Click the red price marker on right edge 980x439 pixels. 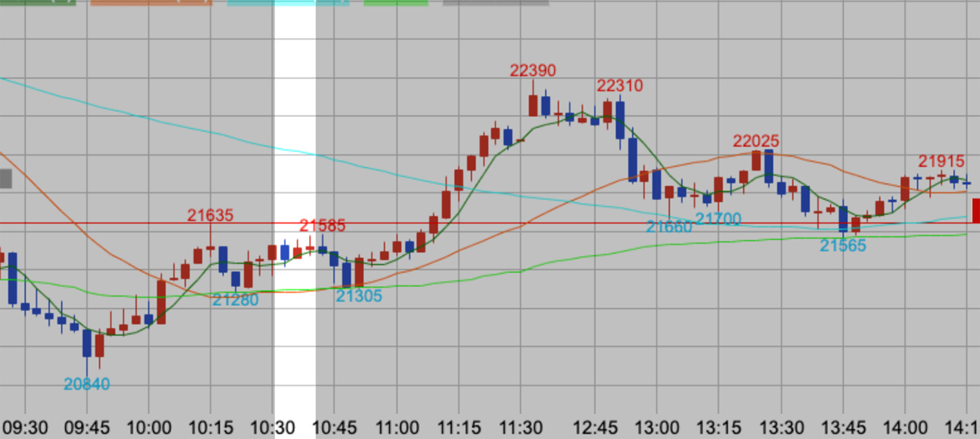pos(975,211)
